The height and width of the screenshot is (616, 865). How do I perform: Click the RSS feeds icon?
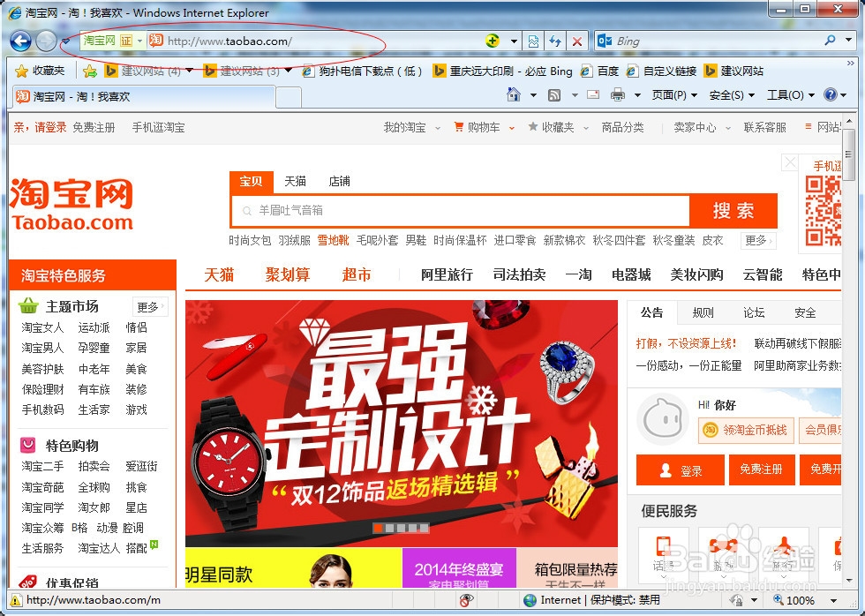point(554,94)
